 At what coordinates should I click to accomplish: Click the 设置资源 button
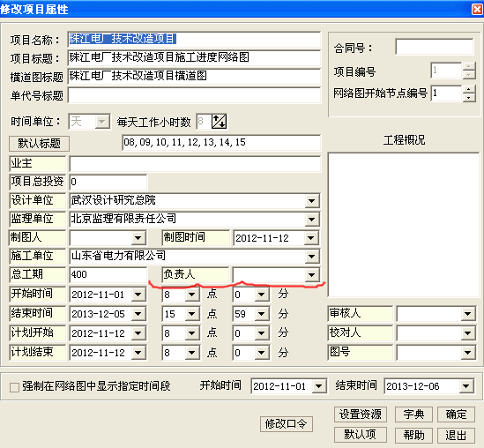[361, 414]
